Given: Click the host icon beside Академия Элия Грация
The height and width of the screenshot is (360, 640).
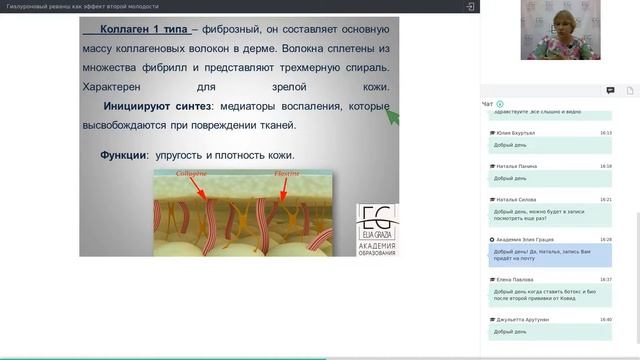Looking at the screenshot, I should pos(492,240).
